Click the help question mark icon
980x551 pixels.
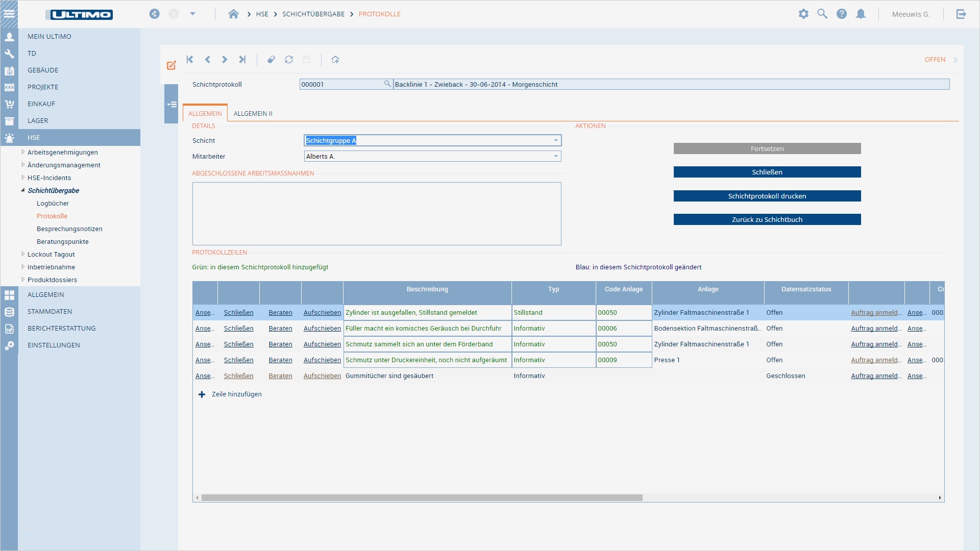pos(842,14)
